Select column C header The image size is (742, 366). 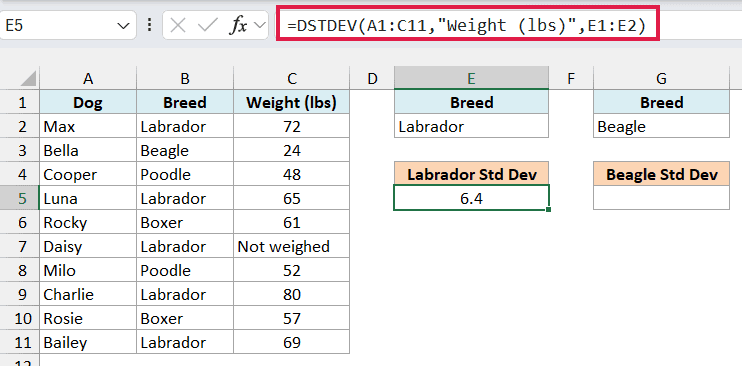tap(292, 79)
